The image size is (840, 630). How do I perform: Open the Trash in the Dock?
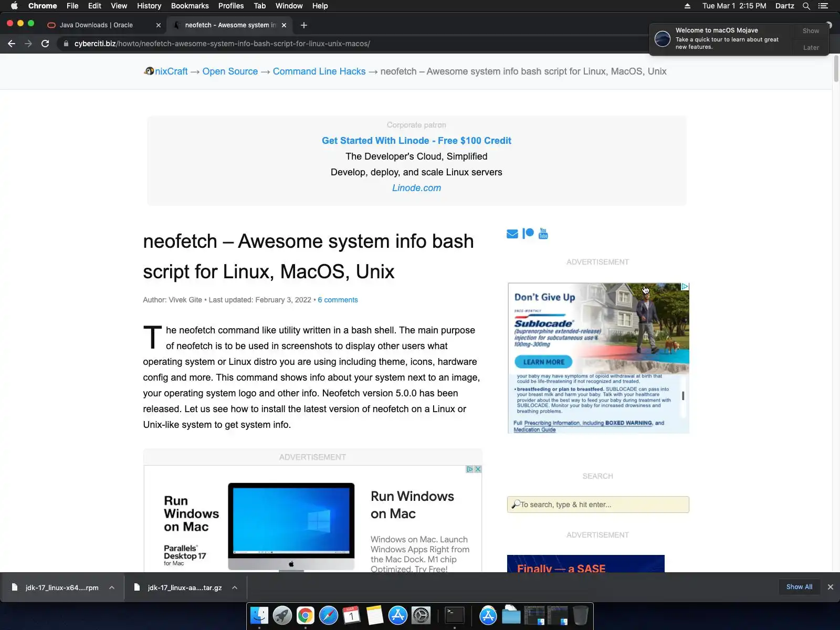pyautogui.click(x=580, y=615)
